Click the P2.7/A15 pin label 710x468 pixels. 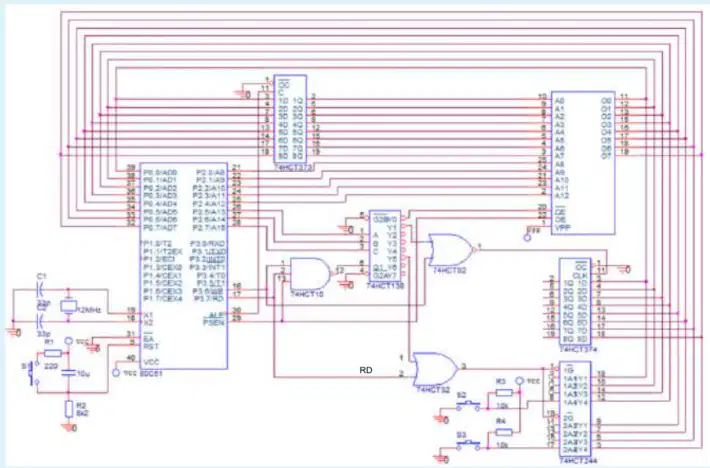point(209,227)
